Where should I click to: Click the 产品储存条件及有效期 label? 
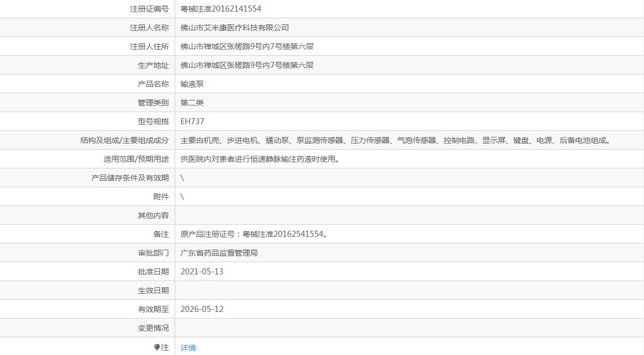click(x=130, y=178)
